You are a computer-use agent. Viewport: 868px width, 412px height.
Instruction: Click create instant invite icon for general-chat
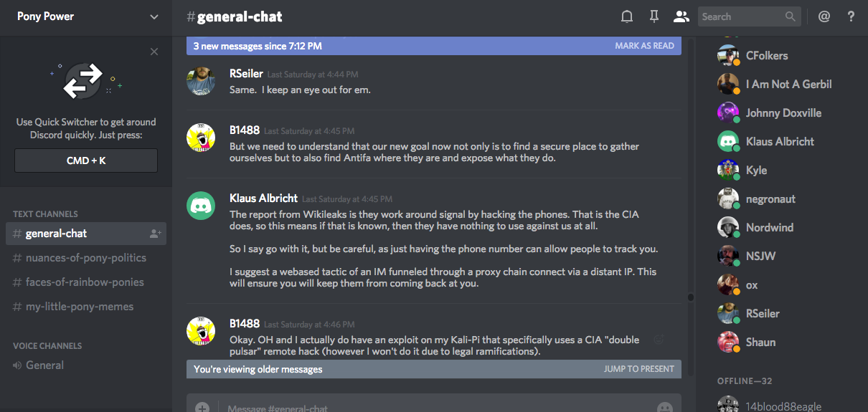[155, 234]
